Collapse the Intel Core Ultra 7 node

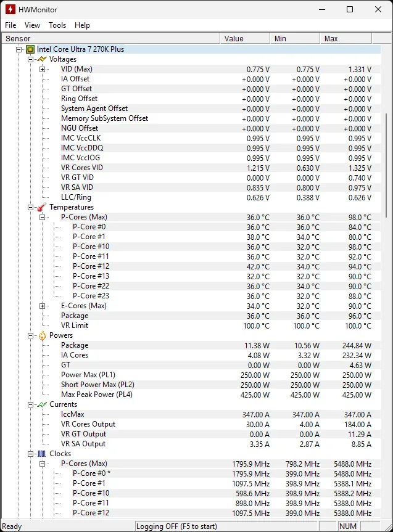(x=19, y=49)
